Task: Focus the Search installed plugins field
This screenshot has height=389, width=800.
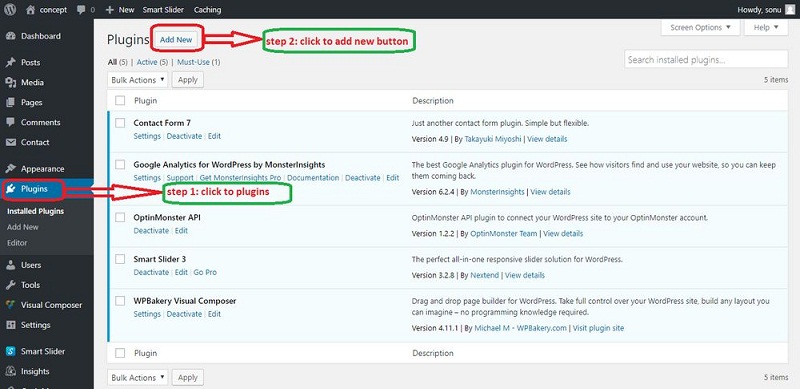Action: point(706,60)
